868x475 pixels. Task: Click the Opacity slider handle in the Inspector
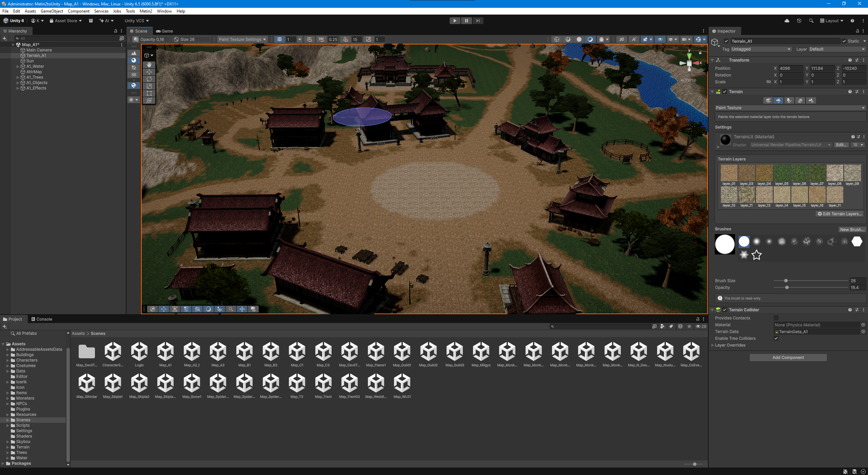click(x=787, y=287)
